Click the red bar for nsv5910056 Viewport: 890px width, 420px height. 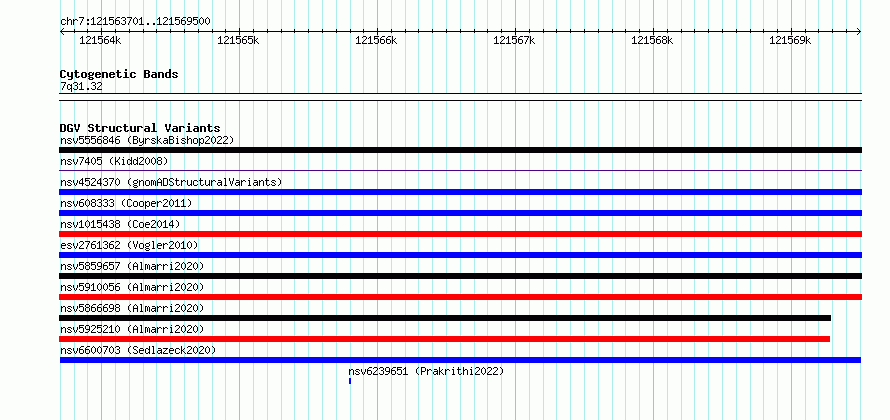tap(460, 297)
